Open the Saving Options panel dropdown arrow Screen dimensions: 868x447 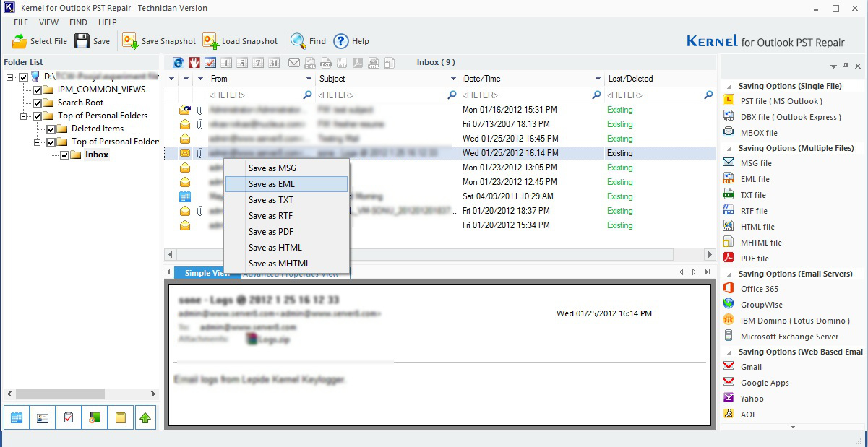pos(835,66)
